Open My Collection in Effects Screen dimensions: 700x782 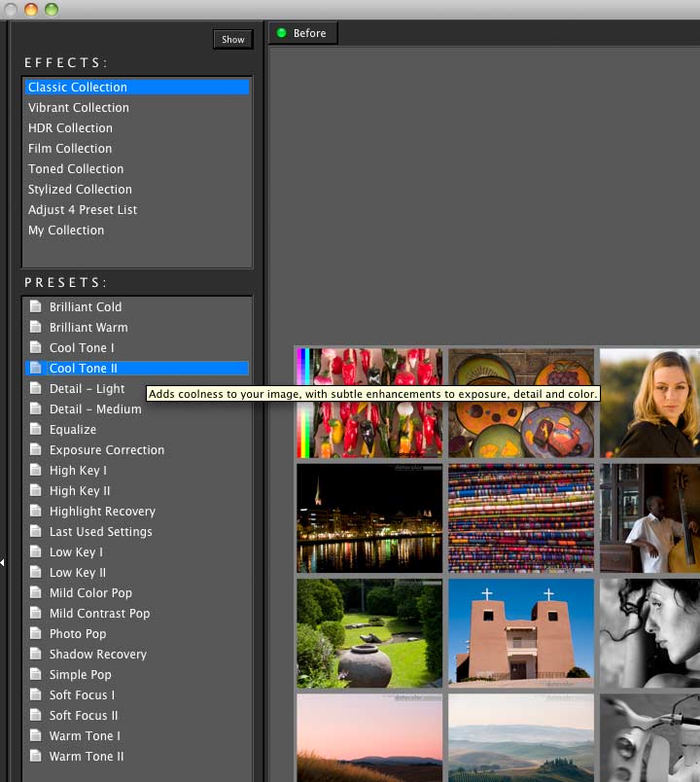(137, 230)
